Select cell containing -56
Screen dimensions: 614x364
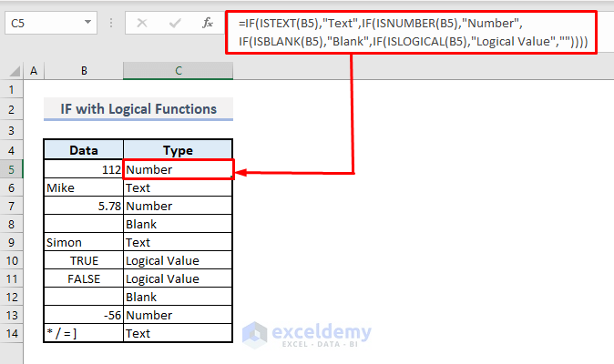click(84, 315)
